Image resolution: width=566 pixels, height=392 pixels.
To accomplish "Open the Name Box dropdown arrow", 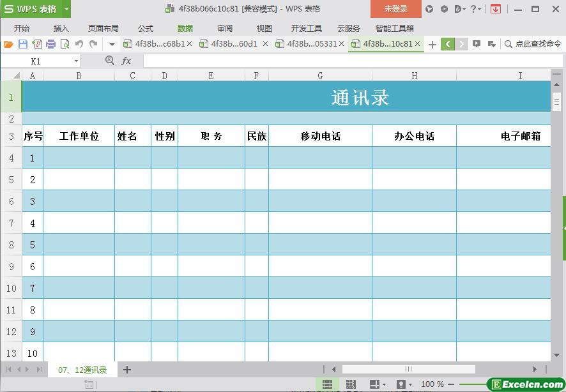I will (x=76, y=61).
